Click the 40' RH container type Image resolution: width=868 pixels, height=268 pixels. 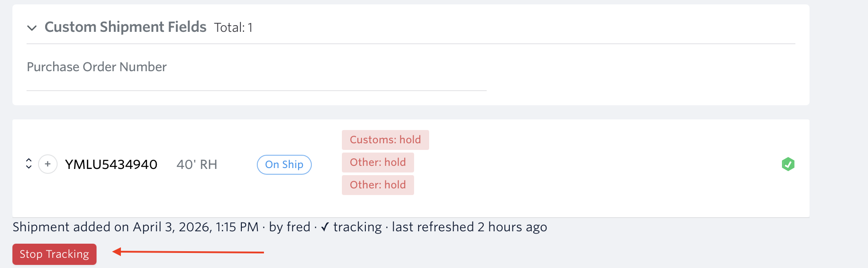[x=197, y=165]
